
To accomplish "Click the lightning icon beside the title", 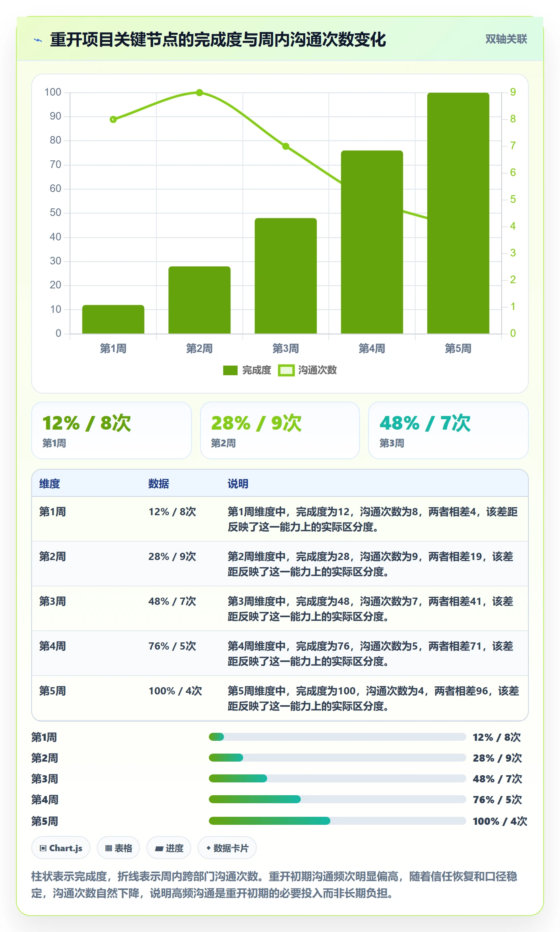I will coord(38,40).
